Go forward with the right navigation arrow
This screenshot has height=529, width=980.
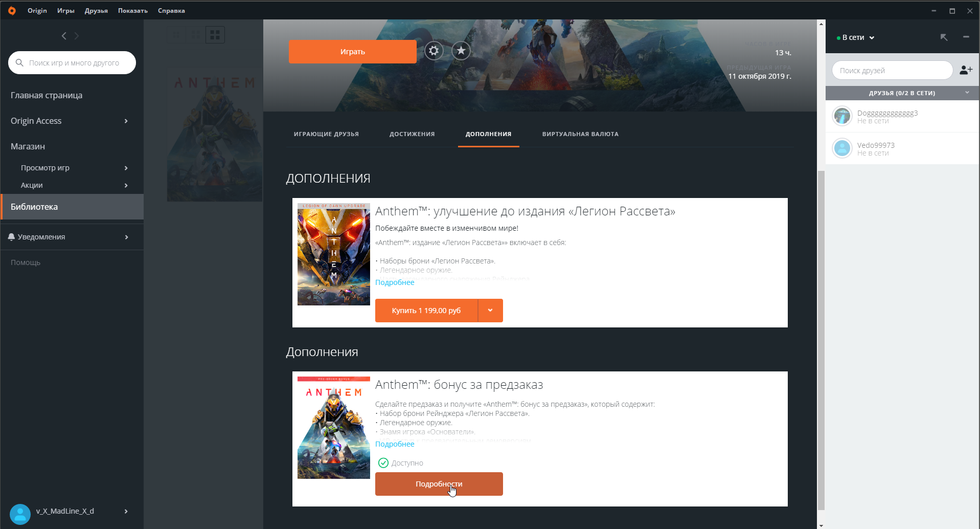[x=77, y=36]
